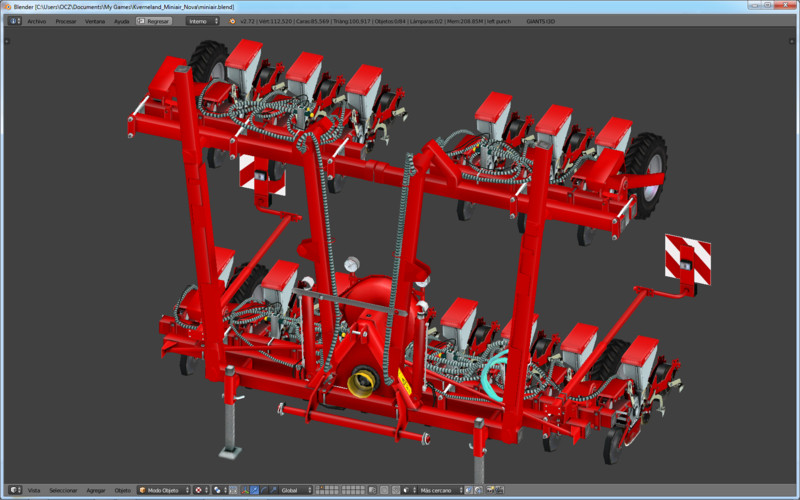Open the Archivo menu
Image resolution: width=800 pixels, height=500 pixels.
click(x=36, y=20)
